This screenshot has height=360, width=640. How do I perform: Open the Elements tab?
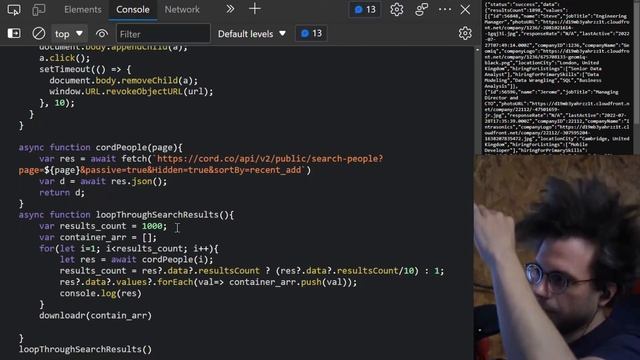[x=83, y=9]
